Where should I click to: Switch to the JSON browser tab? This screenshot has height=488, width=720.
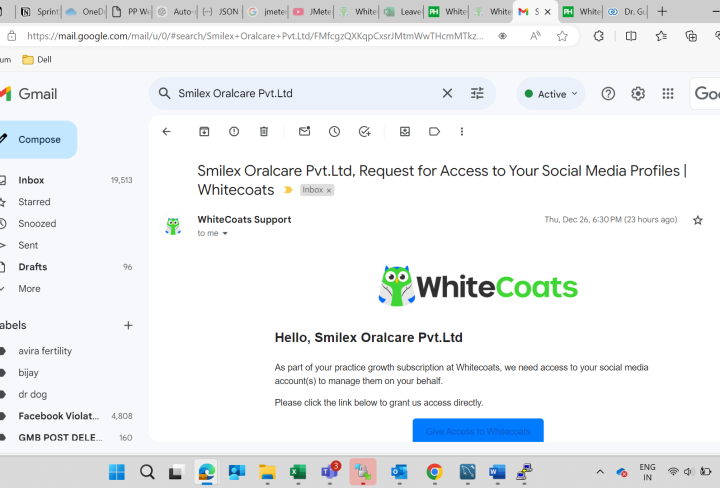click(x=221, y=11)
